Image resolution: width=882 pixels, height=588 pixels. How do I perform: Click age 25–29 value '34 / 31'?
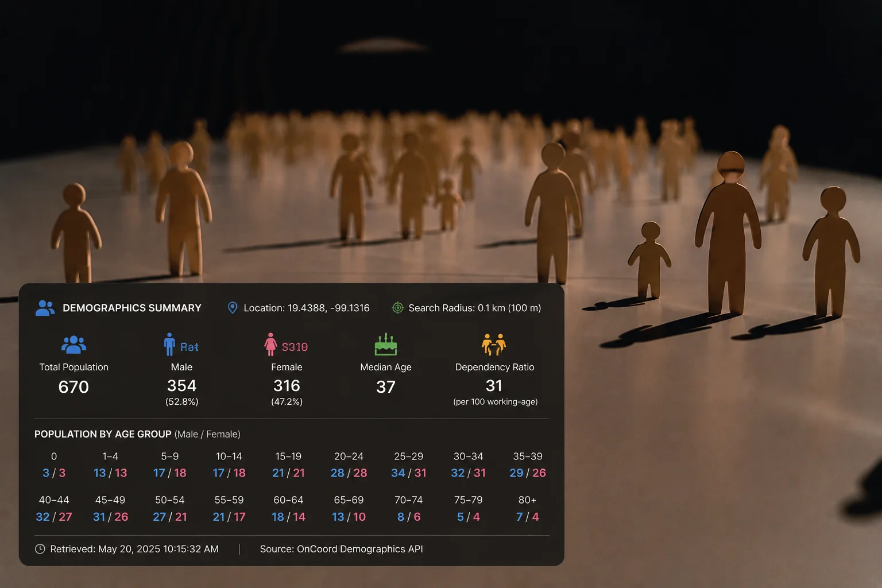tap(409, 473)
